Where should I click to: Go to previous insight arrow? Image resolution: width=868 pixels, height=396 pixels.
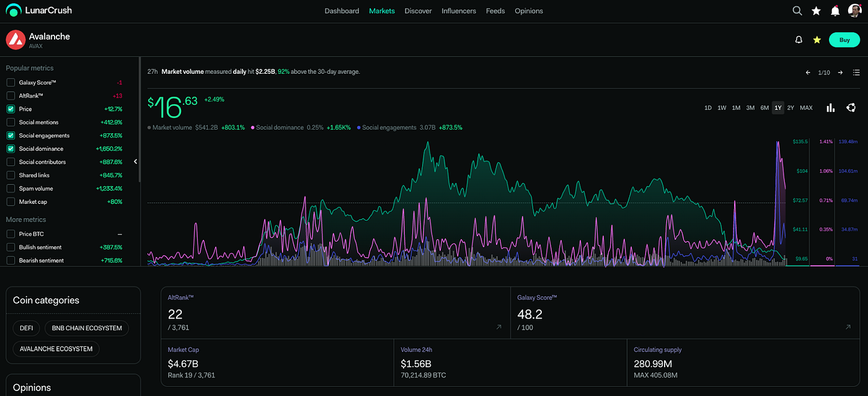[808, 73]
